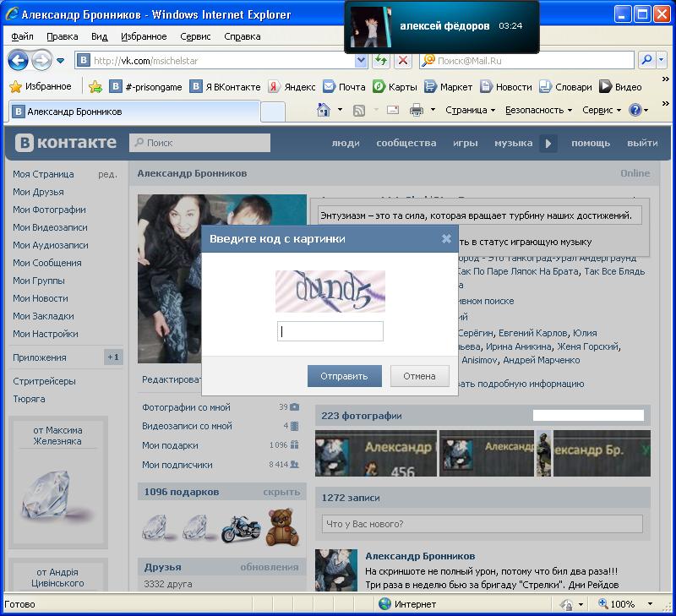Click the Отмена button
This screenshot has width=676, height=616.
419,376
